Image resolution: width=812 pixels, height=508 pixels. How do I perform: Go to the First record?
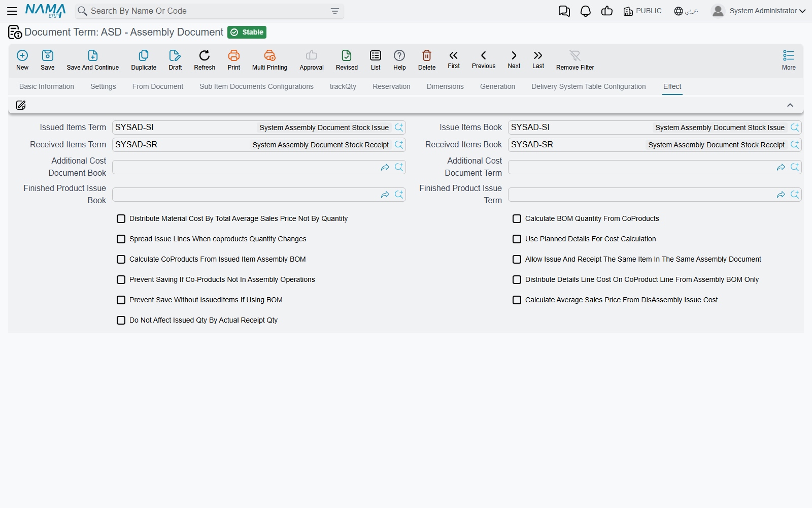(454, 59)
